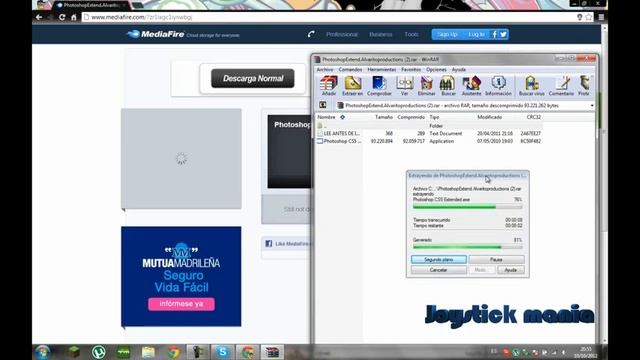
Task: Sort file list by Tipo column
Action: (434, 117)
